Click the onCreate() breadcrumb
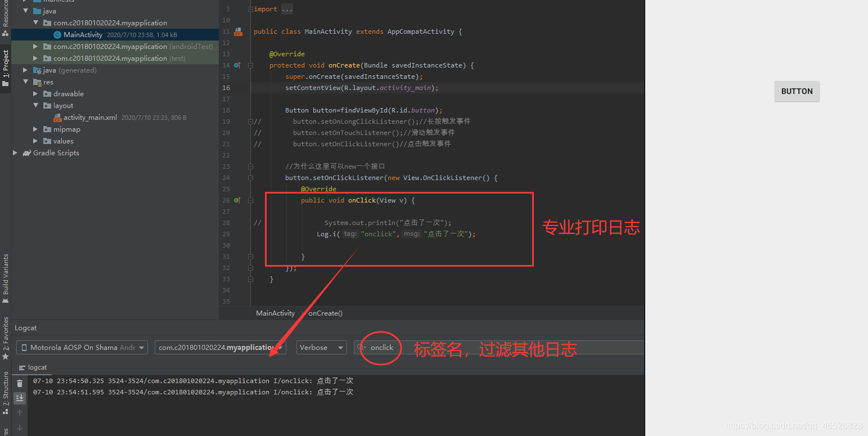This screenshot has height=436, width=868. [325, 313]
